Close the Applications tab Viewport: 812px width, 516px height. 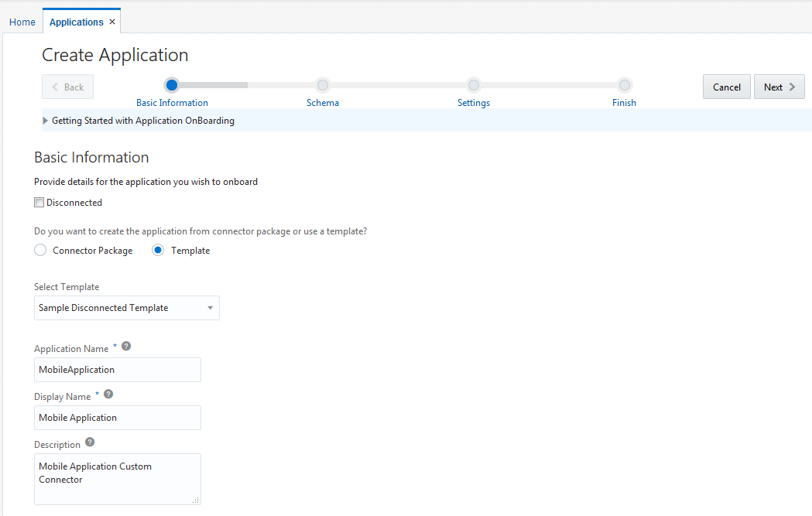coord(112,22)
